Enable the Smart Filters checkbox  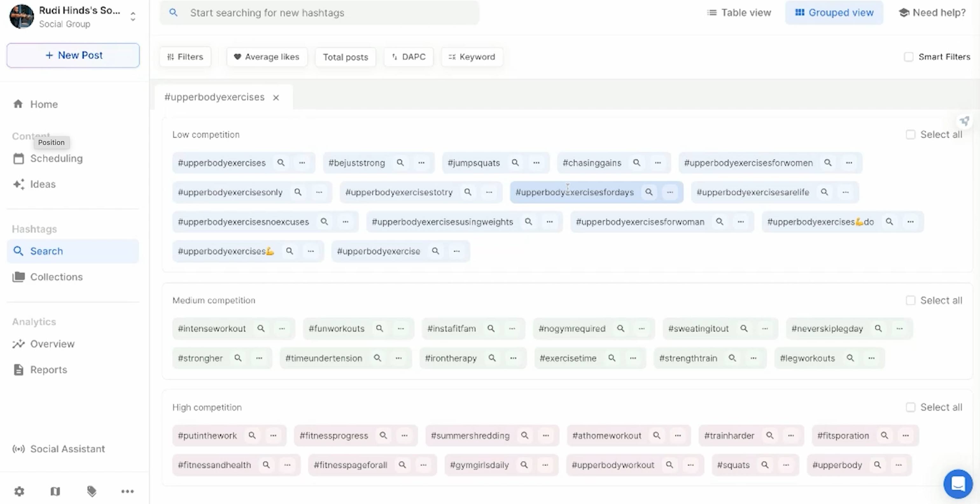click(x=908, y=57)
